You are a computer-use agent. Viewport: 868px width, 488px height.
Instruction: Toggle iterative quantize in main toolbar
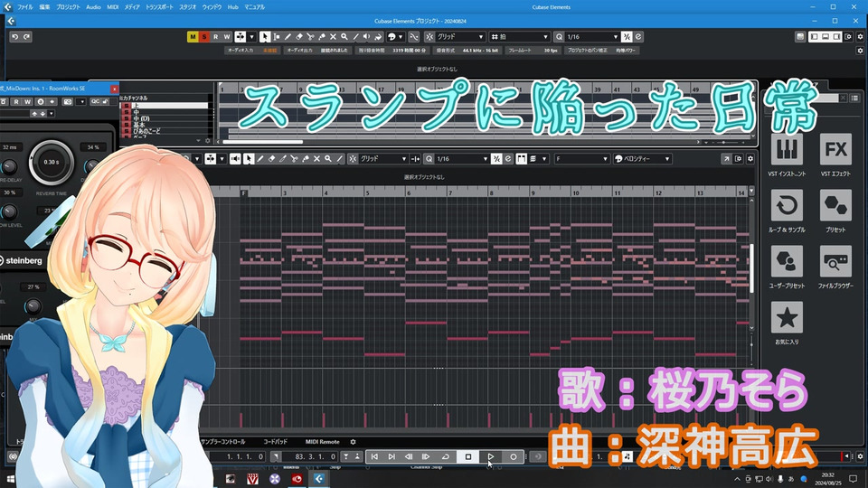click(626, 36)
